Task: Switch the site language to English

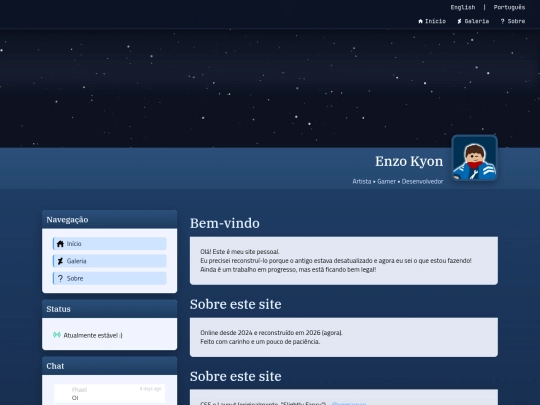Action: tap(463, 7)
